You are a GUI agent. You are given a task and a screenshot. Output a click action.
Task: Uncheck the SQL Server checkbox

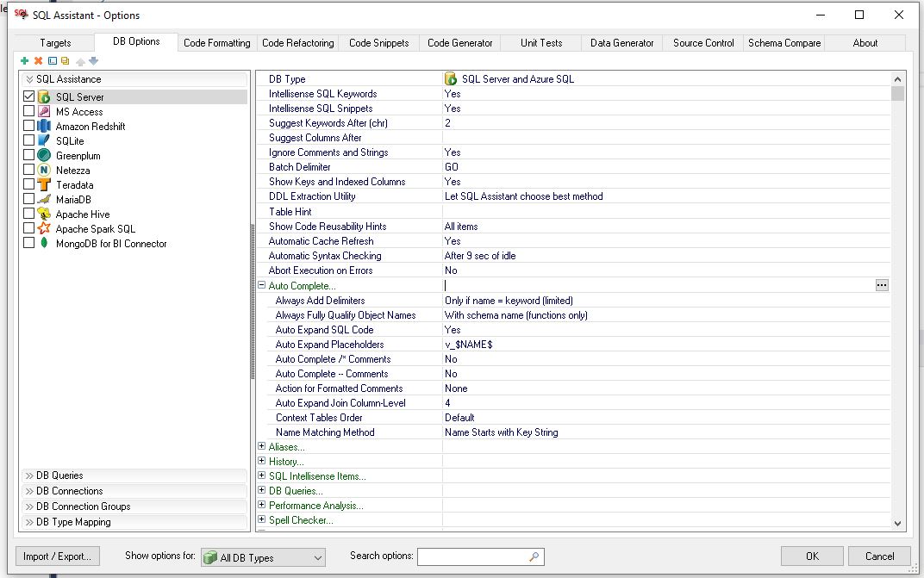coord(29,96)
